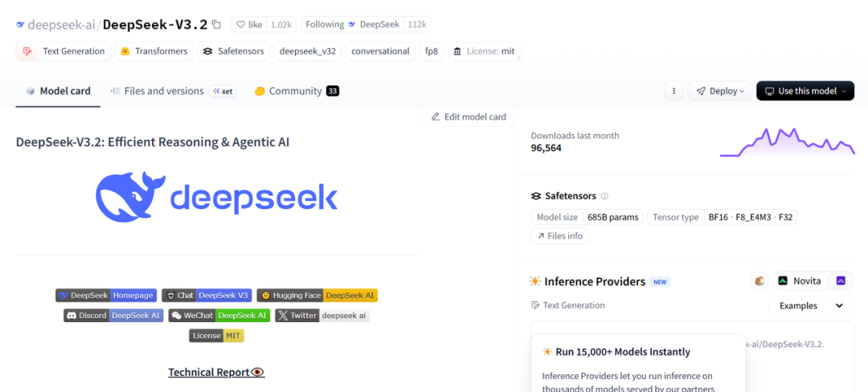Open the three-dot more options menu
Screen dimensions: 868x392
click(674, 91)
